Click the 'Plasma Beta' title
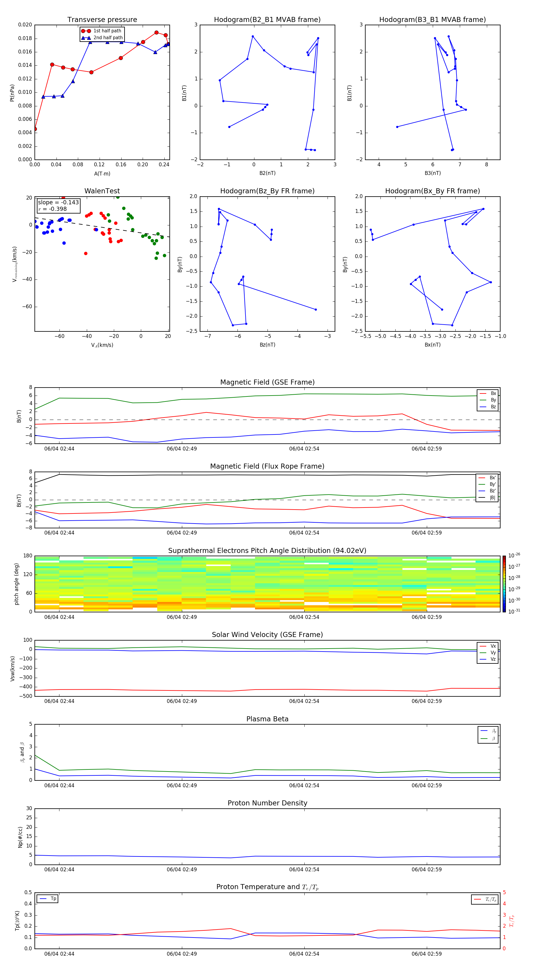This screenshot has height=980, width=535. point(267,719)
